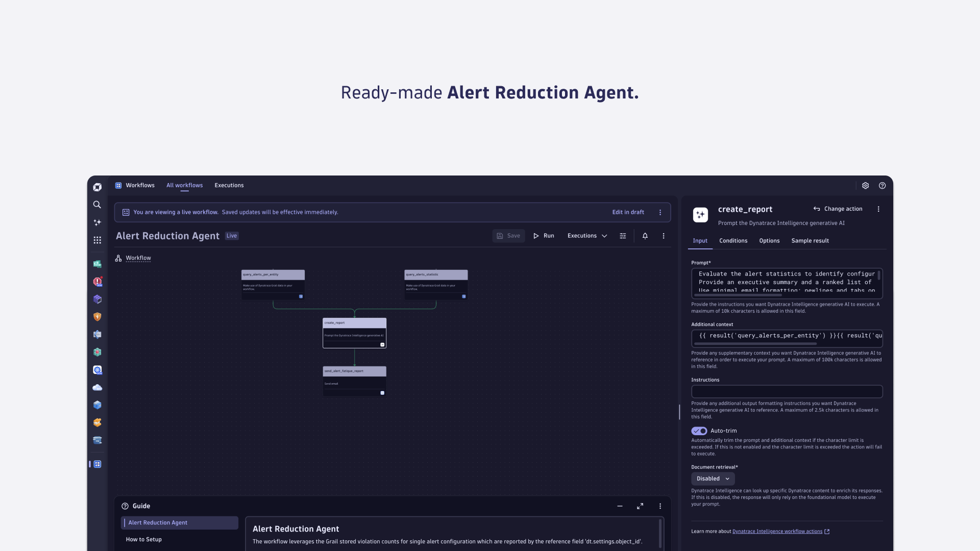Open the security shield app in sidebar

pos(97,317)
